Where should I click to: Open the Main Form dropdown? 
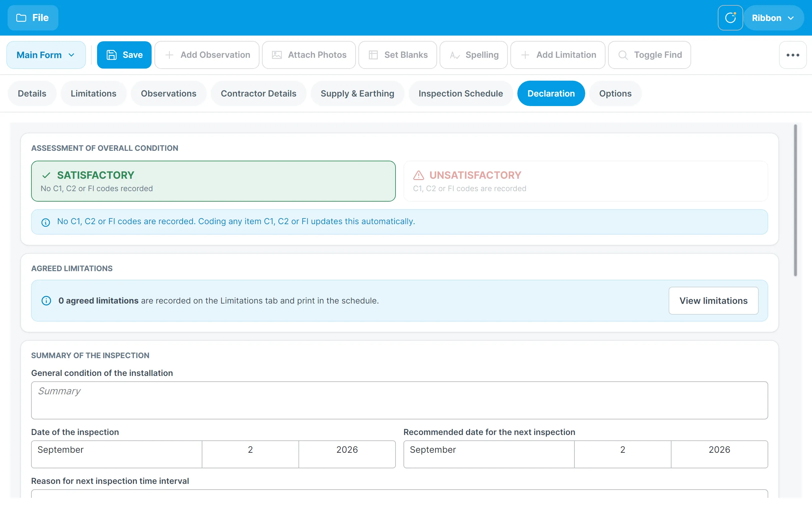46,55
